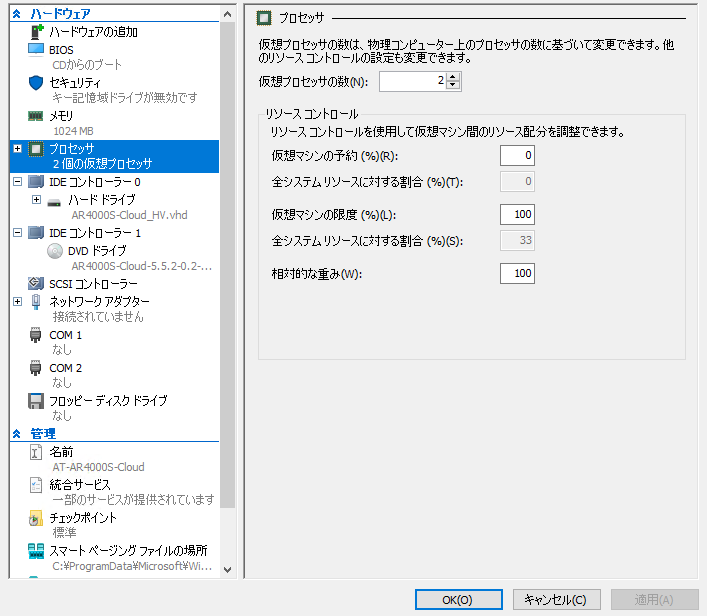Image resolution: width=707 pixels, height=616 pixels.
Task: Select the SCSI コントローラー icon
Action: 36,283
